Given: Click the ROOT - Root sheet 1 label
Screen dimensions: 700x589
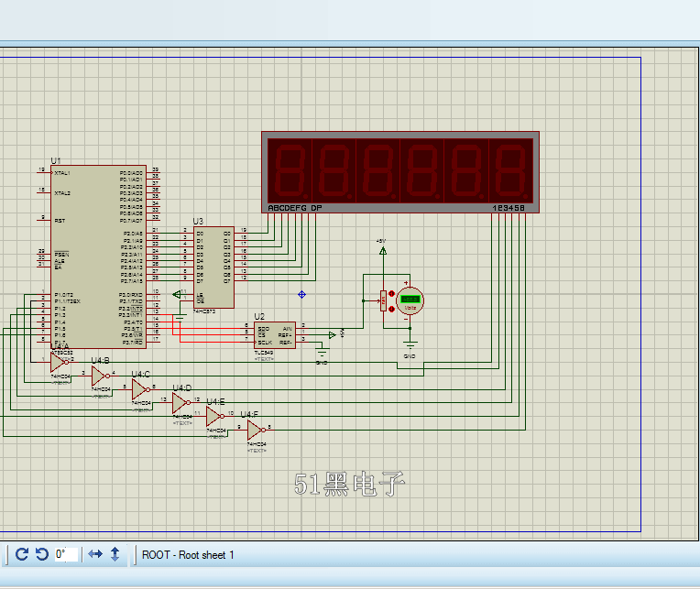Looking at the screenshot, I should pyautogui.click(x=188, y=555).
